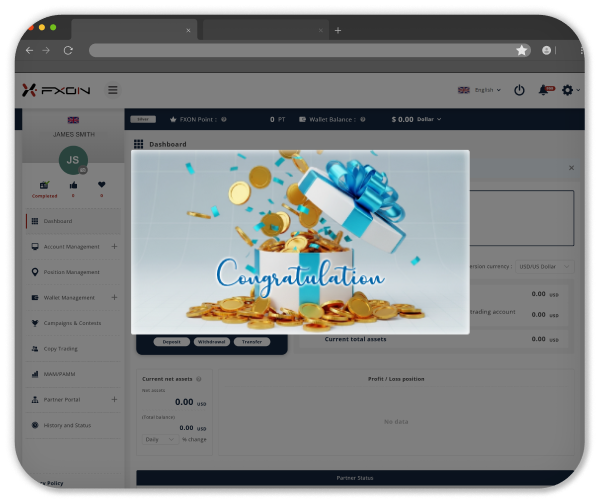The width and height of the screenshot is (600, 504).
Task: Click the power logout icon
Action: click(519, 90)
